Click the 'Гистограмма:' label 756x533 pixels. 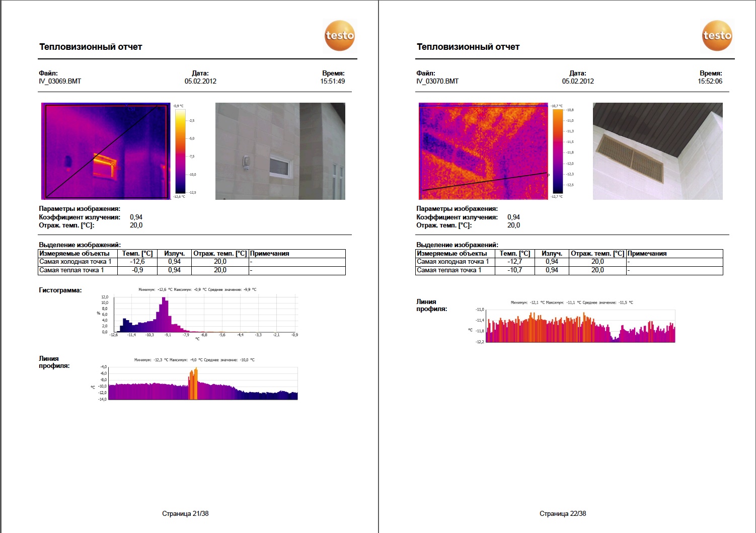coord(60,290)
